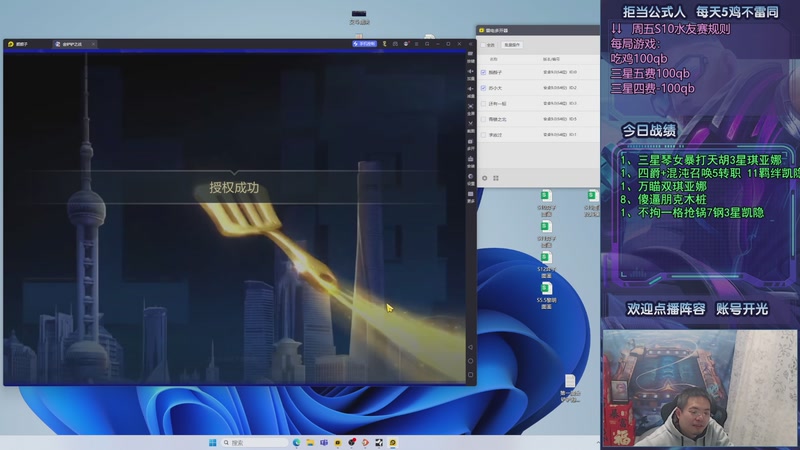Open the desktop spreadsheet file S5.5黎明
800x450 pixels.
[546, 295]
